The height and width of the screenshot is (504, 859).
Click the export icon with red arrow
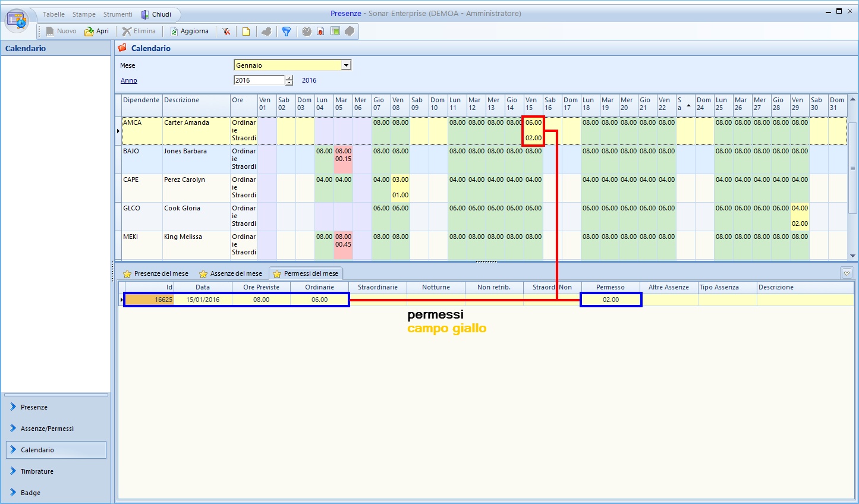[x=320, y=31]
